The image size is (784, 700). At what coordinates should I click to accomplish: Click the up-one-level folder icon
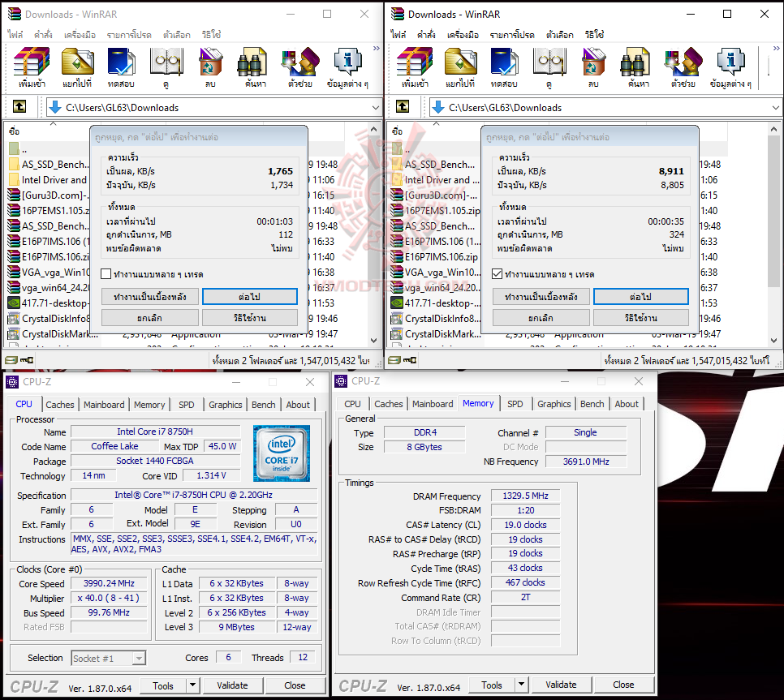tap(19, 106)
